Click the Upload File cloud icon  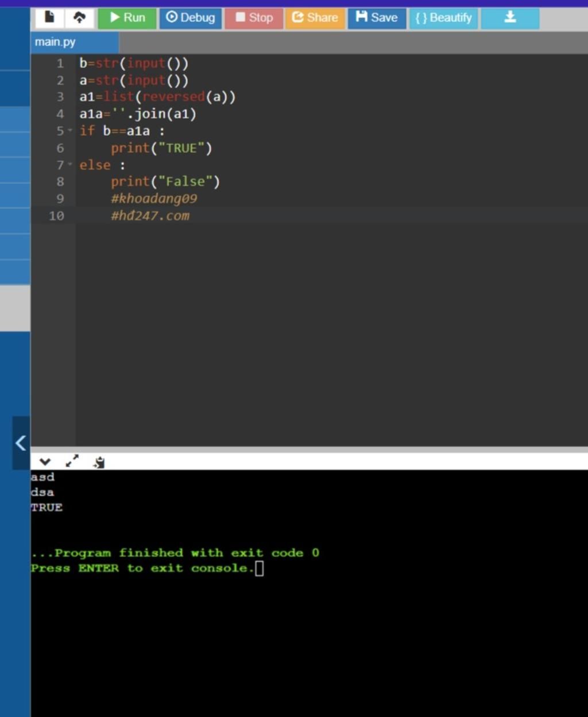tap(79, 18)
